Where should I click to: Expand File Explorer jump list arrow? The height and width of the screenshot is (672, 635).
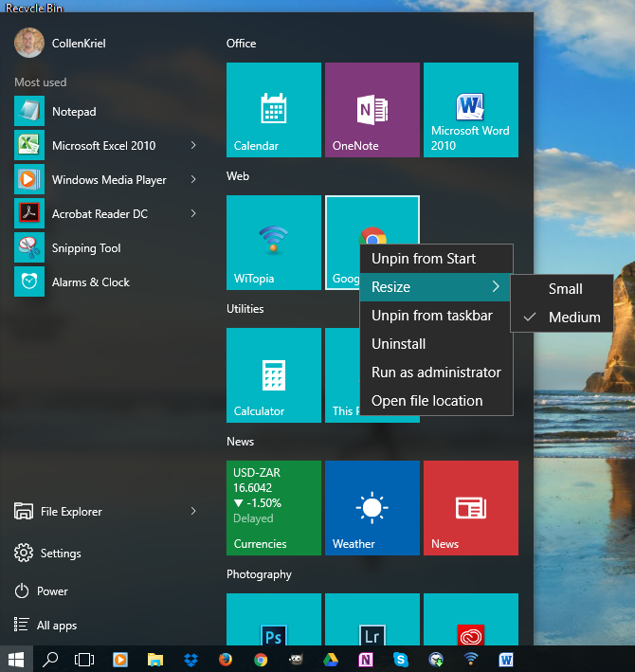coord(193,511)
